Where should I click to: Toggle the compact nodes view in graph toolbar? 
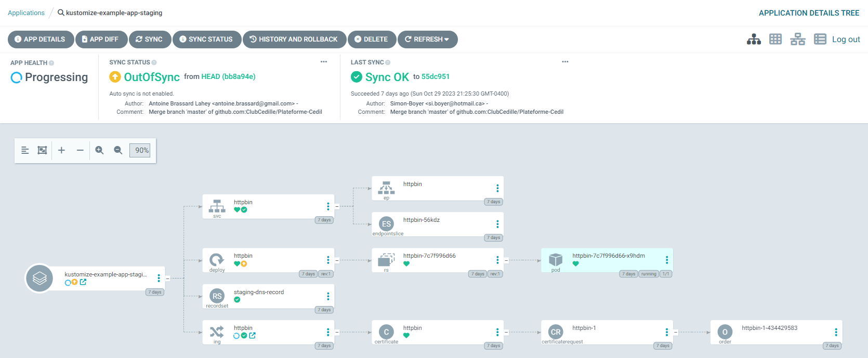click(x=25, y=150)
